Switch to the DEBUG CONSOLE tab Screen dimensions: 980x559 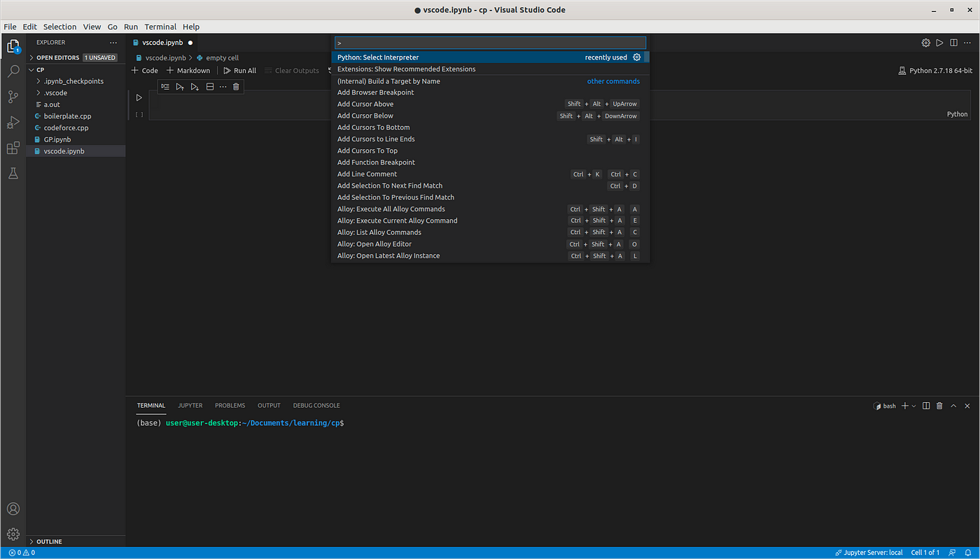point(316,406)
